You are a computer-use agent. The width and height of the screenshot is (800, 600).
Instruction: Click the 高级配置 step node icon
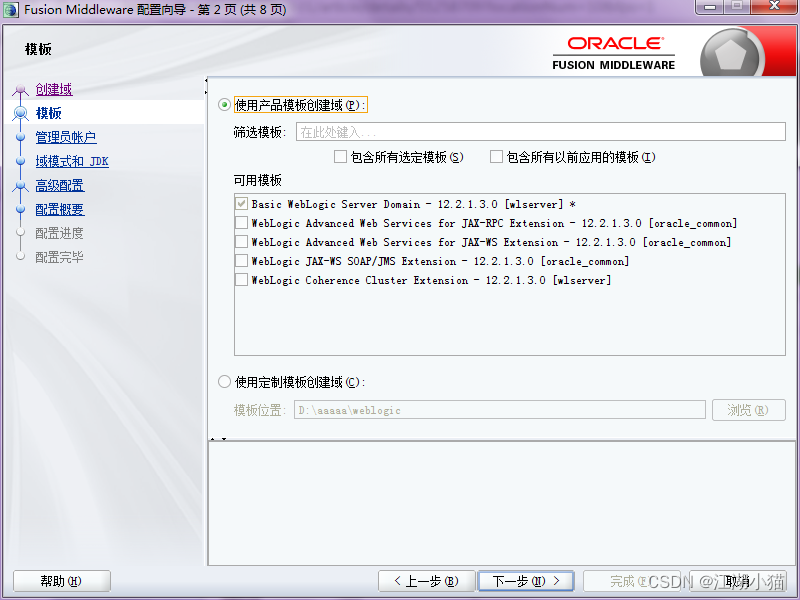[x=20, y=186]
